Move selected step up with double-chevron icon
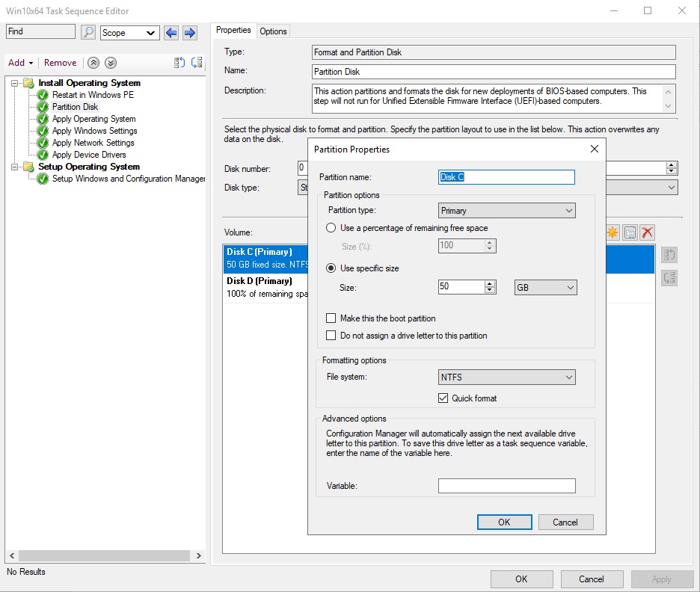The image size is (700, 592). (93, 63)
